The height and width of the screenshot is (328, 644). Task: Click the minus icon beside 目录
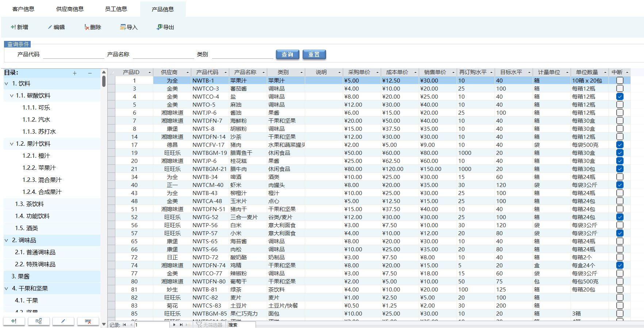click(90, 73)
